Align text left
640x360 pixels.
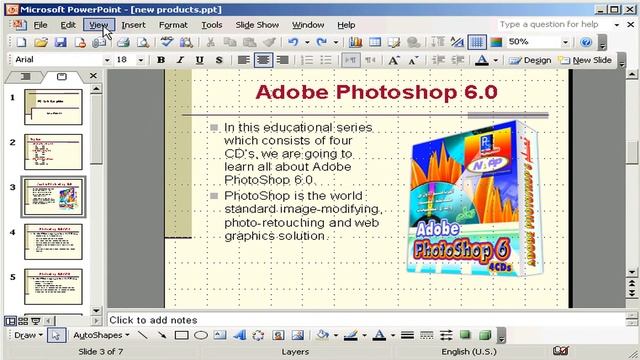244,60
